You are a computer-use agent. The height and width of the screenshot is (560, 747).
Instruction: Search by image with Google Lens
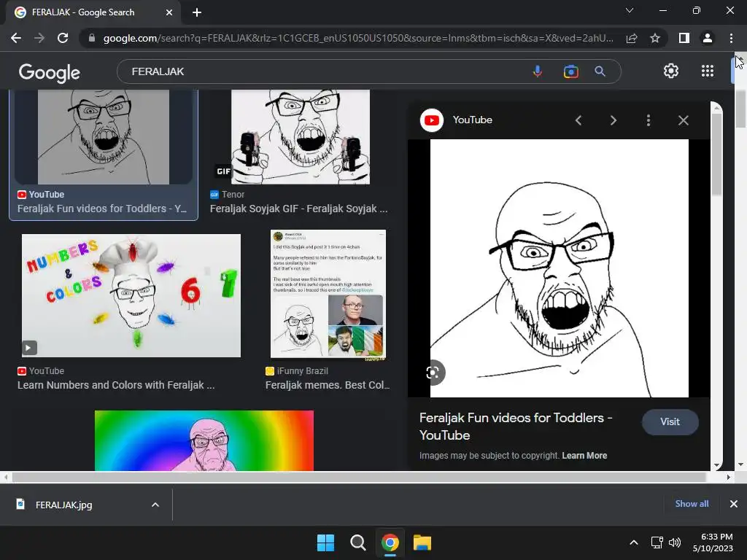570,71
